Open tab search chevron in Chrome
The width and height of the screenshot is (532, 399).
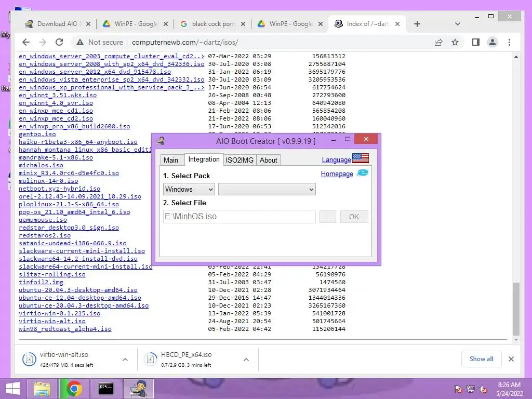pos(457,24)
